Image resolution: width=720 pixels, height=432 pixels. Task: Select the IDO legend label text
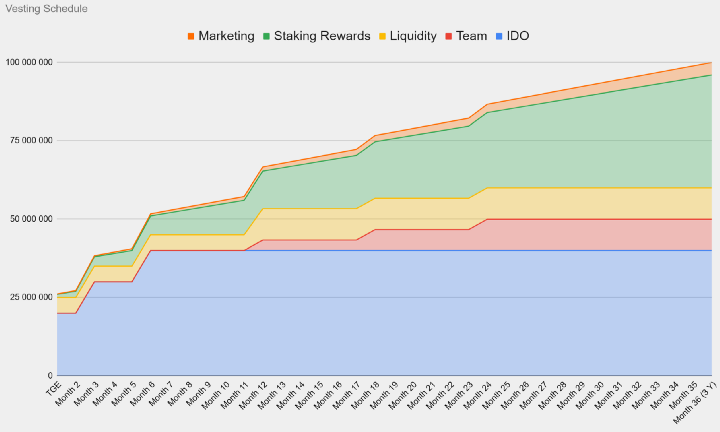(x=518, y=36)
